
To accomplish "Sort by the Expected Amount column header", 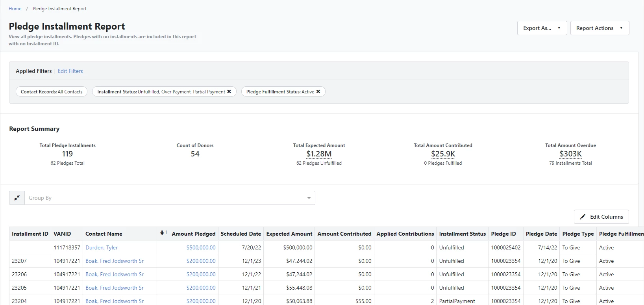I will [x=289, y=234].
